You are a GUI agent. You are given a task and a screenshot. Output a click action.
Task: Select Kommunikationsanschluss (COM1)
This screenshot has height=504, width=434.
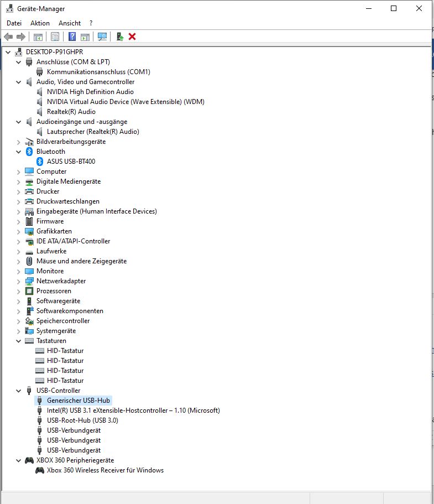click(98, 72)
